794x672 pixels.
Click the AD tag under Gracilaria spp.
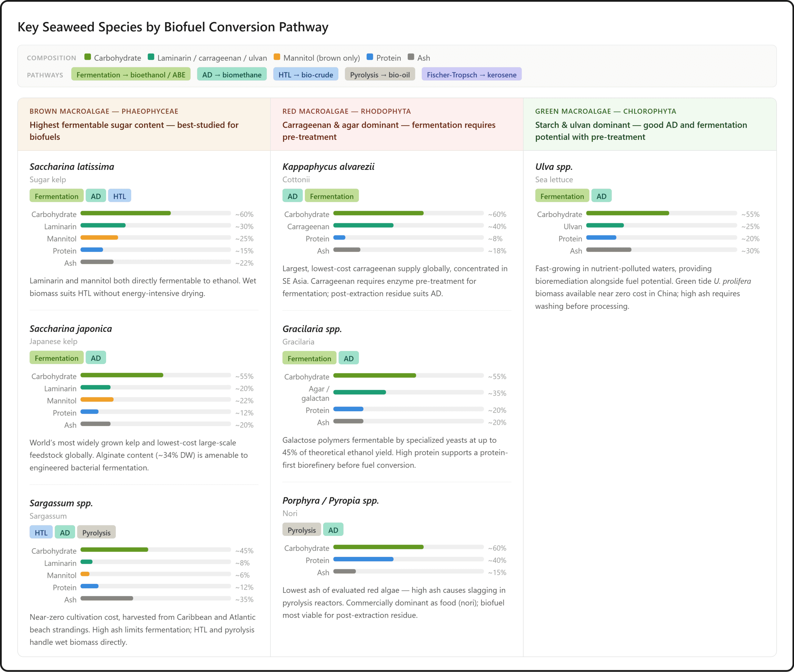tap(349, 358)
